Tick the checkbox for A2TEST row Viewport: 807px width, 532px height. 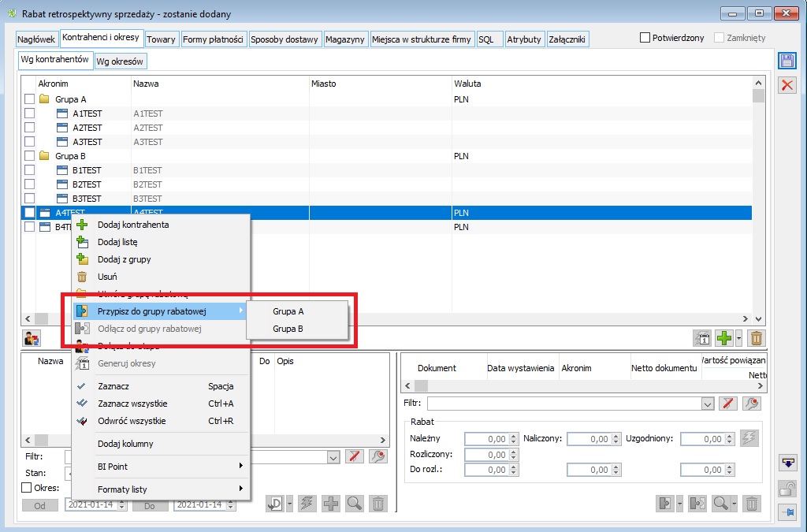point(29,127)
